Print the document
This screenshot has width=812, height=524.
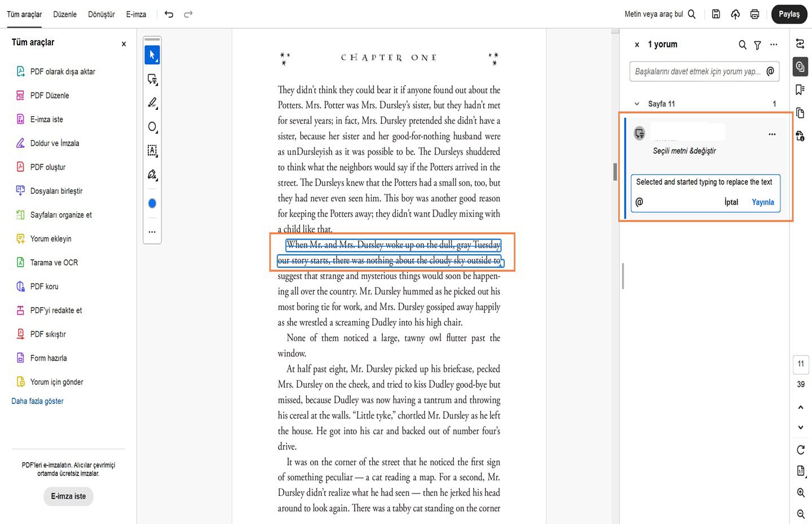(754, 14)
